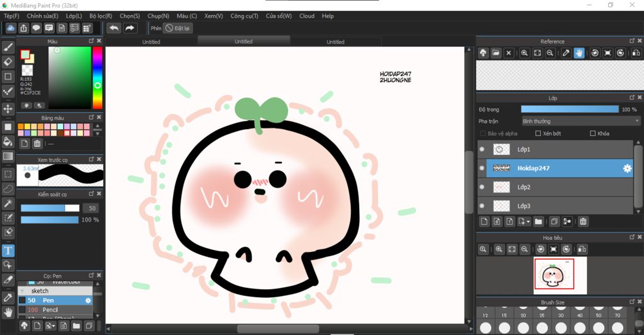Select the Eraser tool
This screenshot has height=335, width=644.
point(8,62)
